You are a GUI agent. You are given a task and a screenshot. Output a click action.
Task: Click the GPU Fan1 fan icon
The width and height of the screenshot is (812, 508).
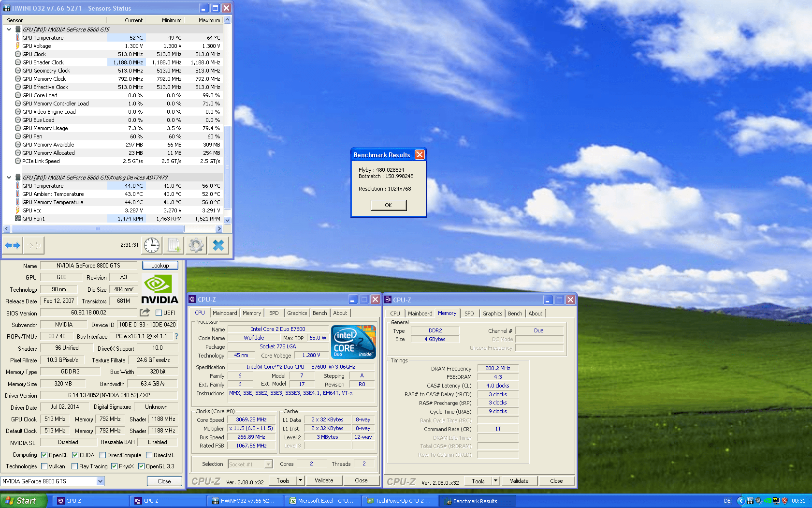click(18, 219)
